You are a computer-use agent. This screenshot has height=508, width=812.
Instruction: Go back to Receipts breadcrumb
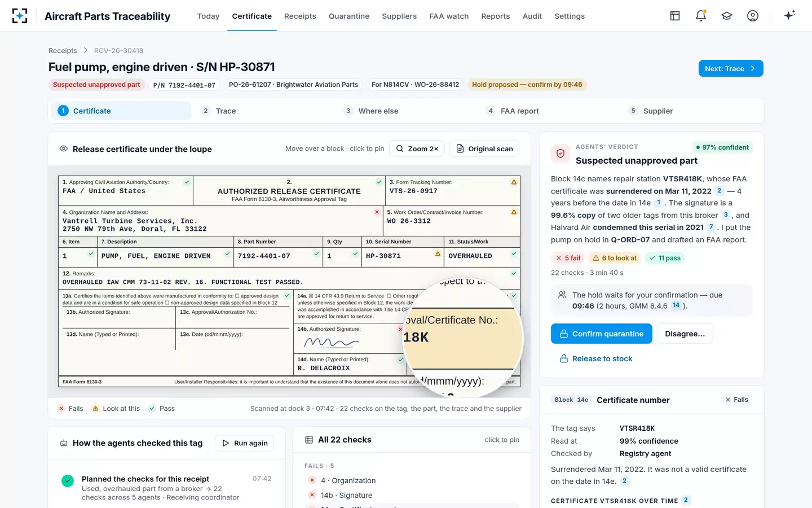tap(63, 51)
